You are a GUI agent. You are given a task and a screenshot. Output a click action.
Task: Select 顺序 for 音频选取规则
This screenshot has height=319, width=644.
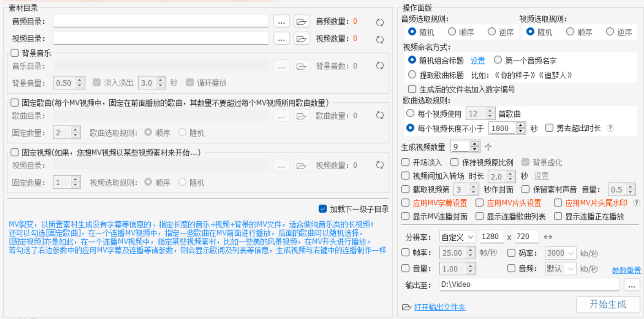pyautogui.click(x=452, y=31)
